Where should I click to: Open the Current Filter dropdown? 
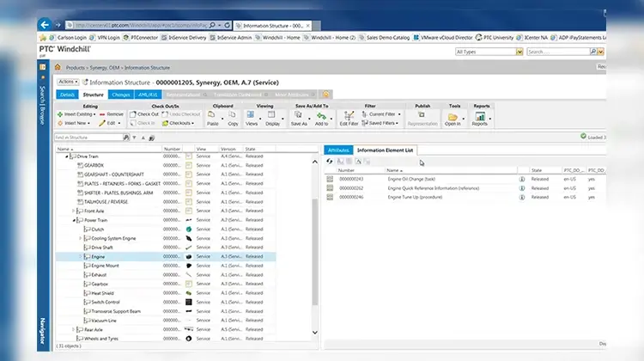pyautogui.click(x=381, y=114)
